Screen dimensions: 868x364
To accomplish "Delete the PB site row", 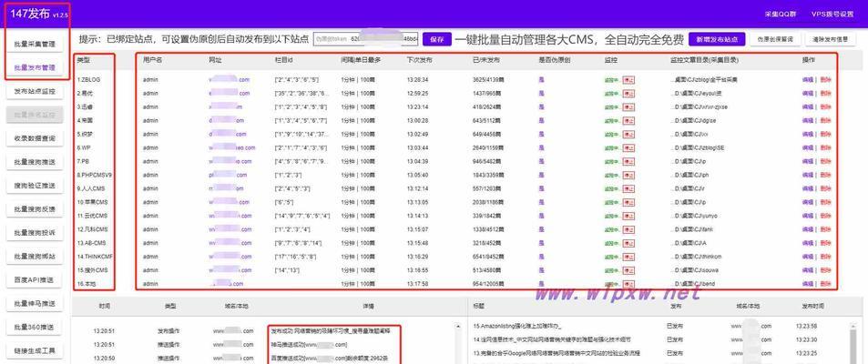I will click(825, 162).
